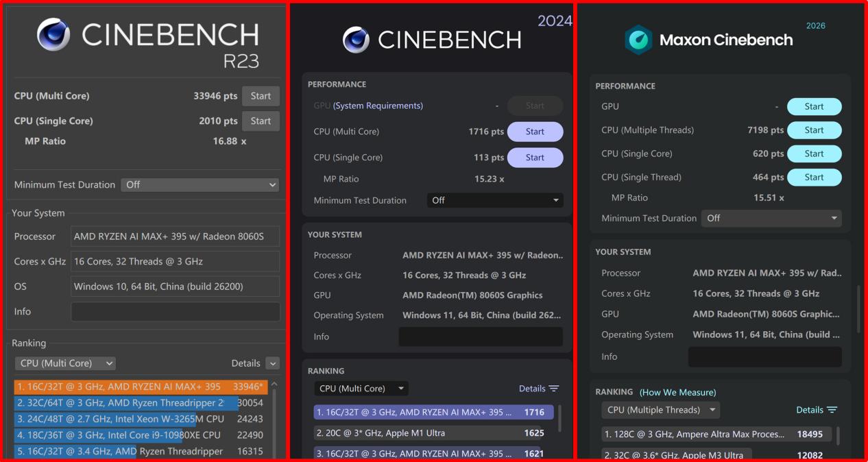
Task: Start CPU Multi Core test in Cinebench 2024
Action: (535, 132)
